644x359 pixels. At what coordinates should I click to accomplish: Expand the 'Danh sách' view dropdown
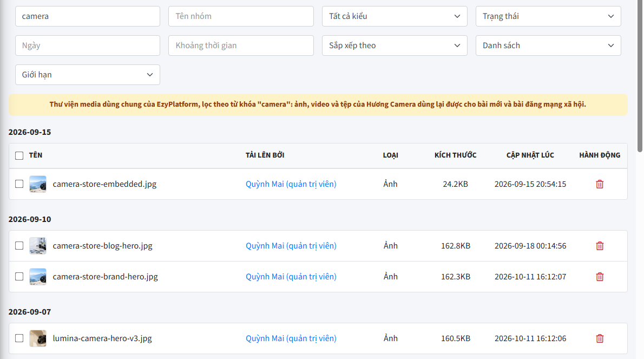(x=548, y=45)
